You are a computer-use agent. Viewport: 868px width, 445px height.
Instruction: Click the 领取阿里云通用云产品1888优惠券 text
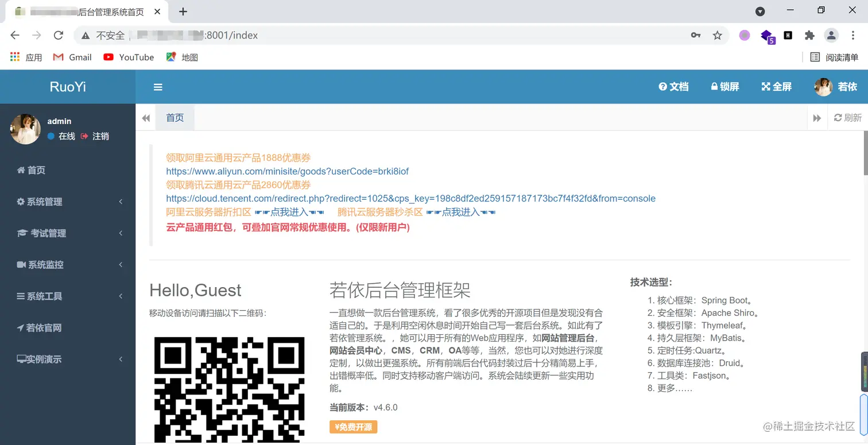238,157
